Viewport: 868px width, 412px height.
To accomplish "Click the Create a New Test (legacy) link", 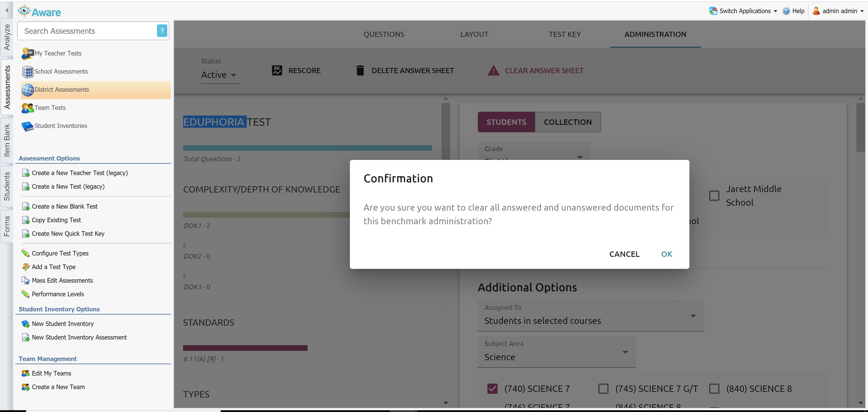I will [x=68, y=186].
